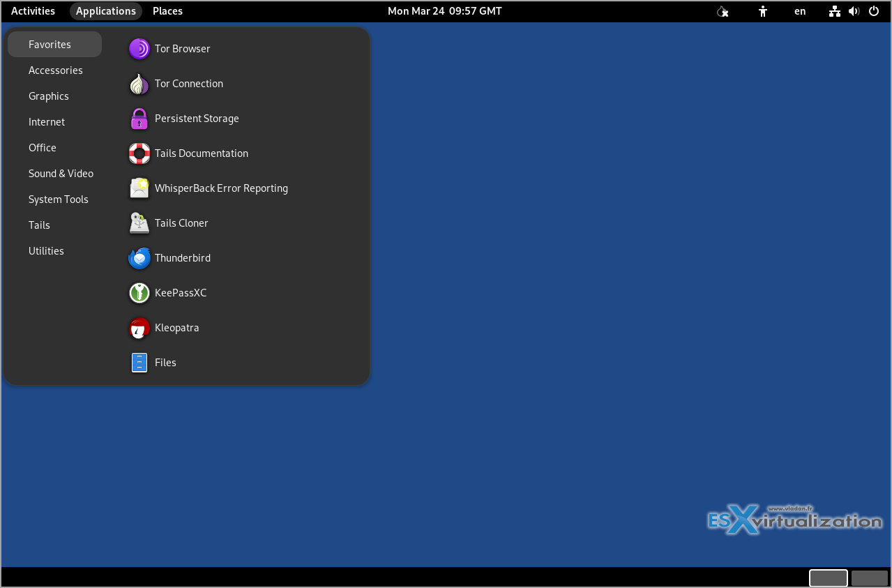Click the KeePassXC key icon
The width and height of the screenshot is (892, 588).
(139, 293)
